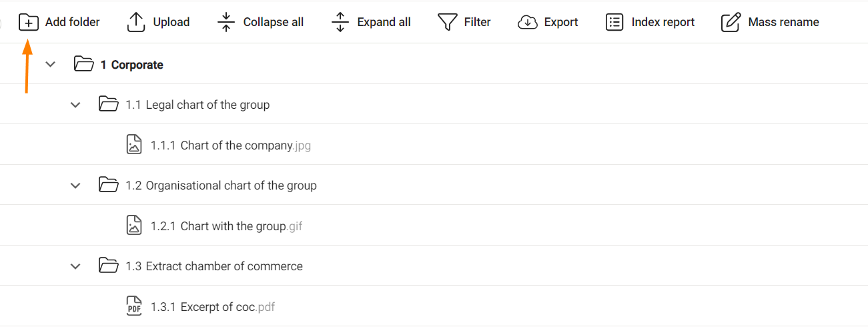
Task: Click the Collapse all icon
Action: [226, 22]
